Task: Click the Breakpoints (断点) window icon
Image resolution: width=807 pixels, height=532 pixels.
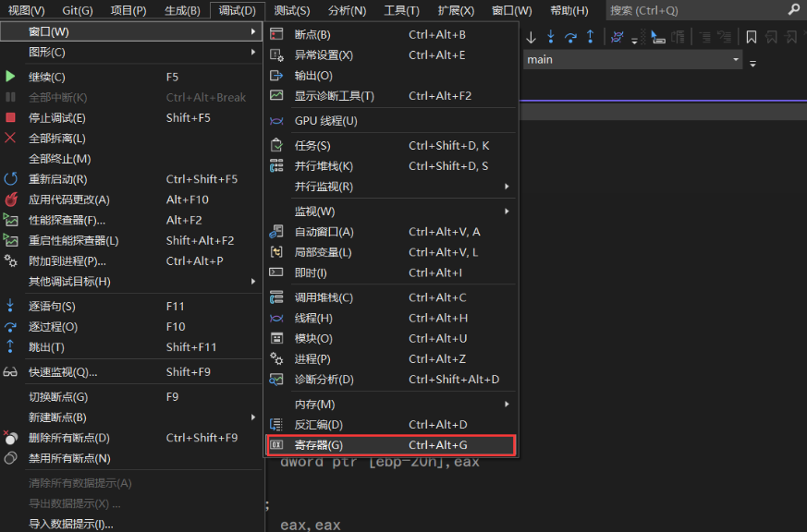Action: (276, 34)
